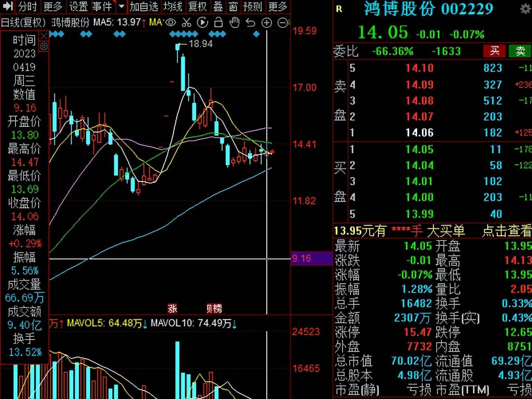Click the 点击查看 link

pos(506,231)
